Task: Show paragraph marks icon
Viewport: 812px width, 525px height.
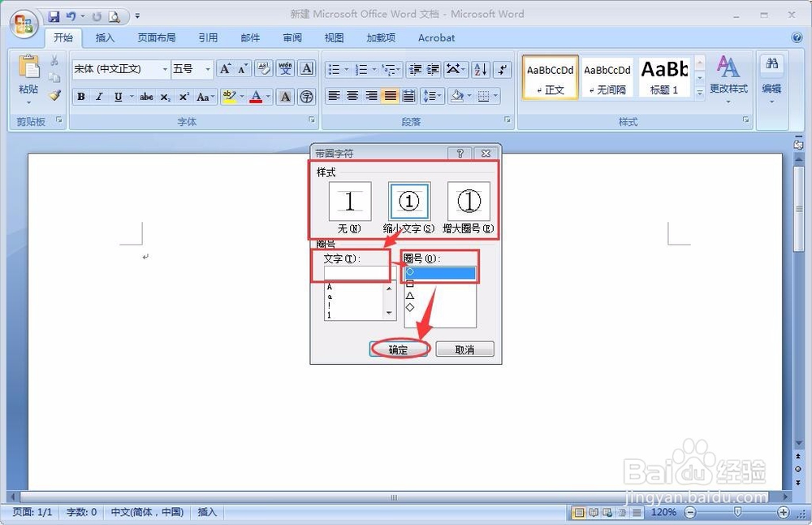Action: pos(502,69)
